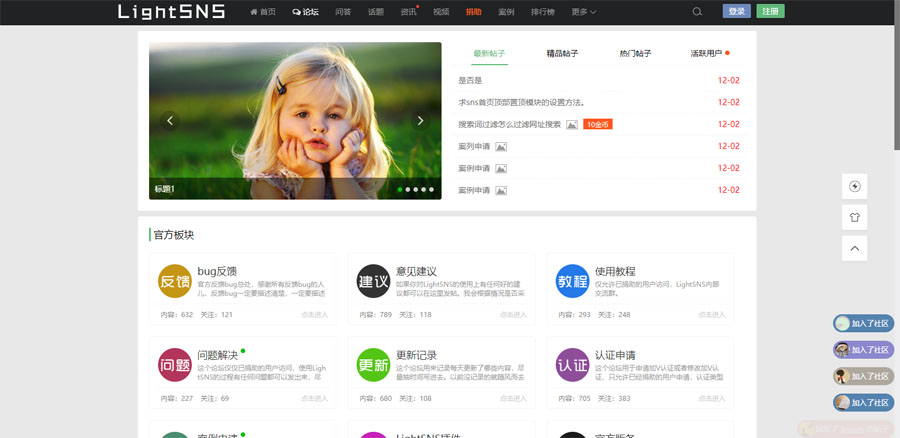Click image icon beside 案列申请 post
The width and height of the screenshot is (900, 438).
(x=501, y=146)
